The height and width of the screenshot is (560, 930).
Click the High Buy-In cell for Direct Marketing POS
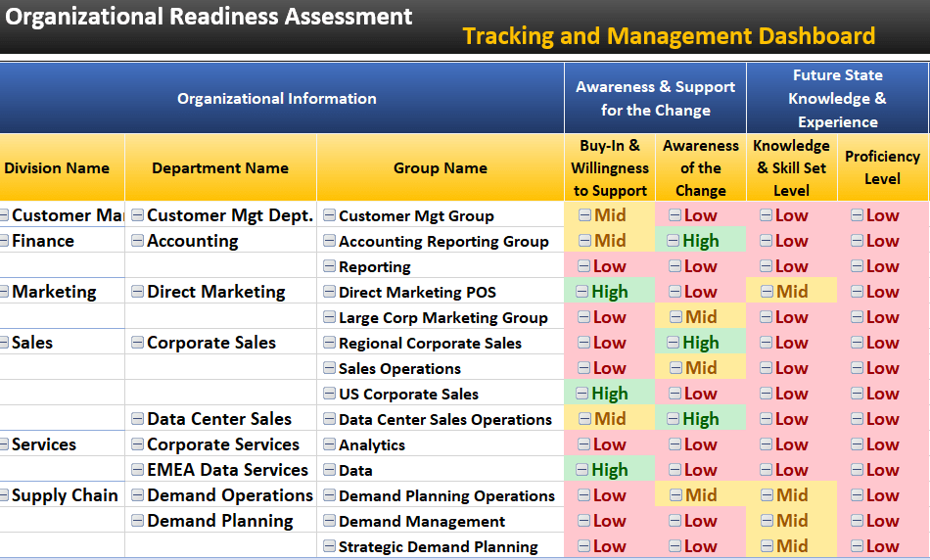[610, 292]
